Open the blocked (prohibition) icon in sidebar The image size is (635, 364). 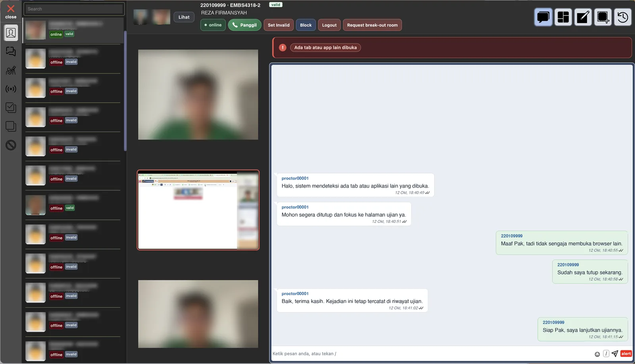tap(11, 145)
